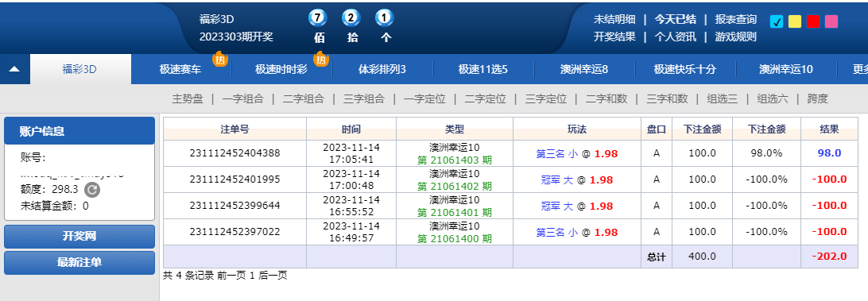Click the refresh icon next to 额度 298.3

[92, 190]
